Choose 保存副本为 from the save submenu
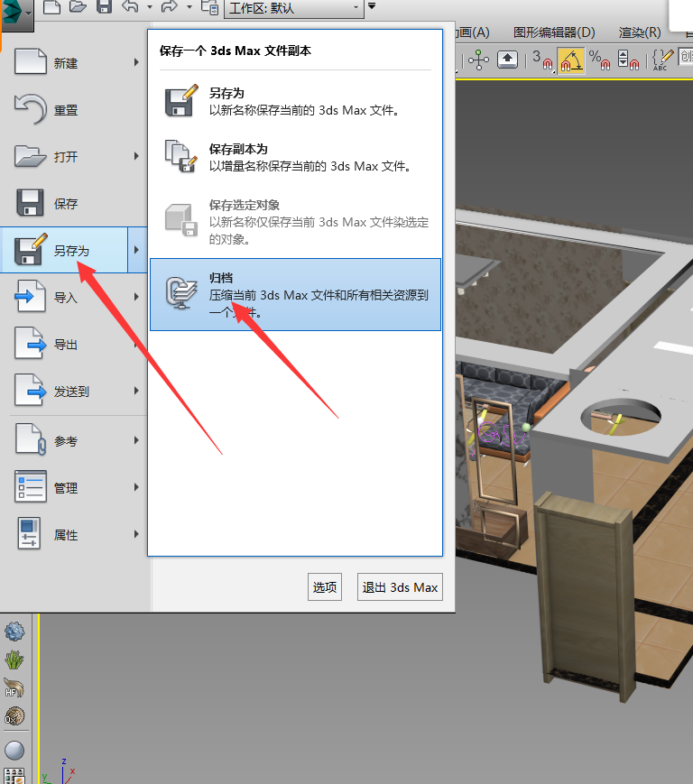The image size is (693, 784). point(295,157)
